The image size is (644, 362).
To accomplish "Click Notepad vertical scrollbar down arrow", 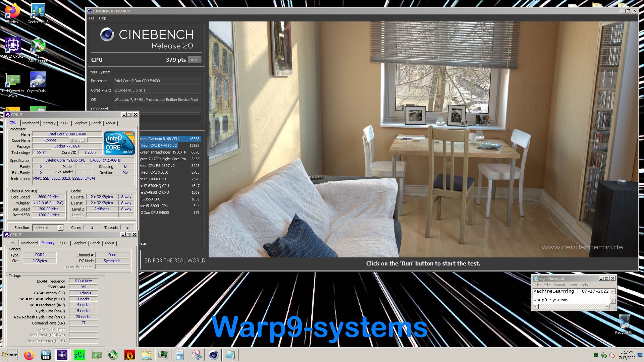I will (x=613, y=301).
